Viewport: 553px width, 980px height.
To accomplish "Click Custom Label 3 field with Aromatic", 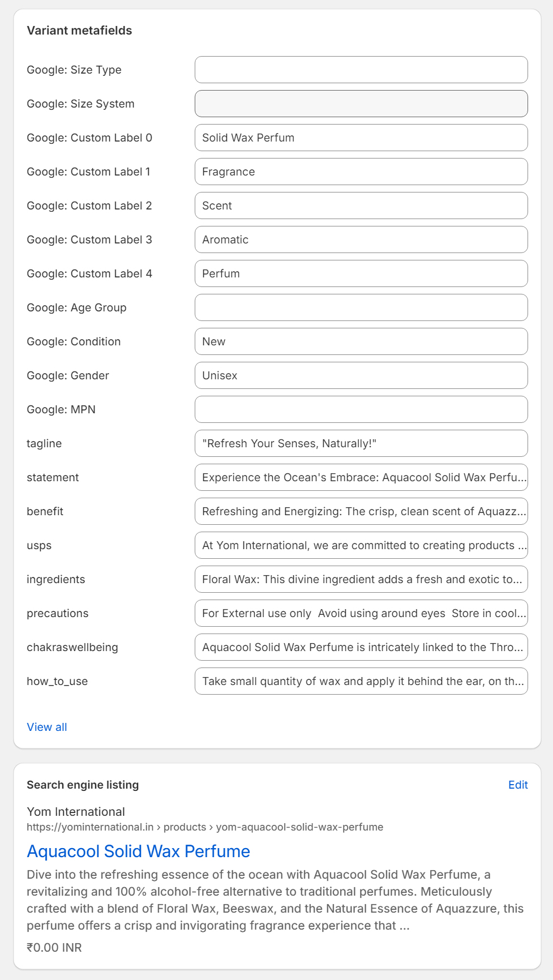I will 361,239.
